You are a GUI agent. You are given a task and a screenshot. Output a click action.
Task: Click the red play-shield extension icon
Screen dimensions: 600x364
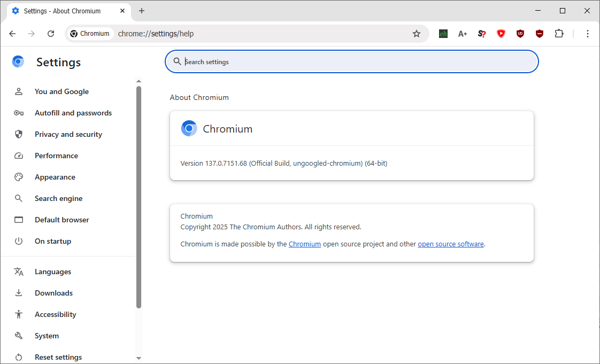point(501,34)
